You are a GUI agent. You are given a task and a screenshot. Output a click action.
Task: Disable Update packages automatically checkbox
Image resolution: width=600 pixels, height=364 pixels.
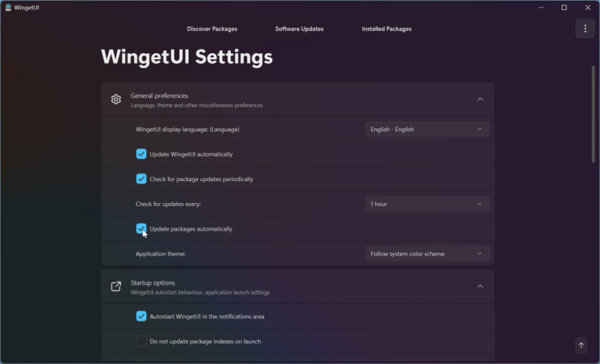141,228
